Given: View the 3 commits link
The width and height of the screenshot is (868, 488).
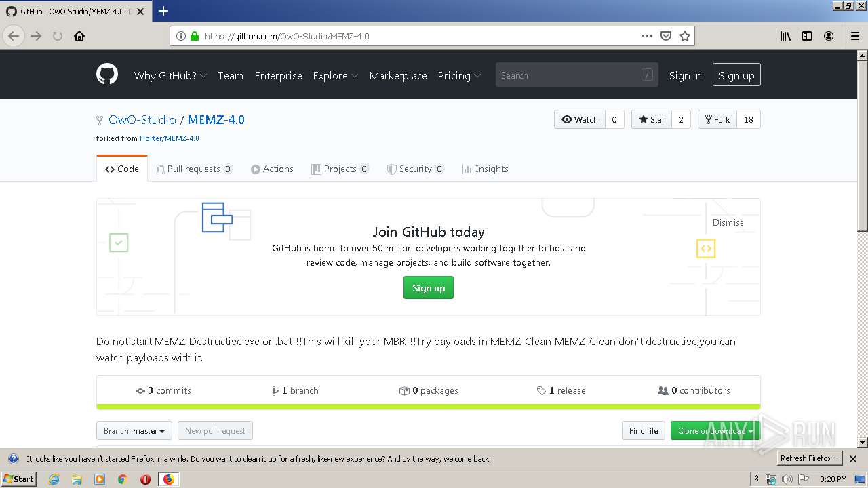Looking at the screenshot, I should click(x=163, y=390).
